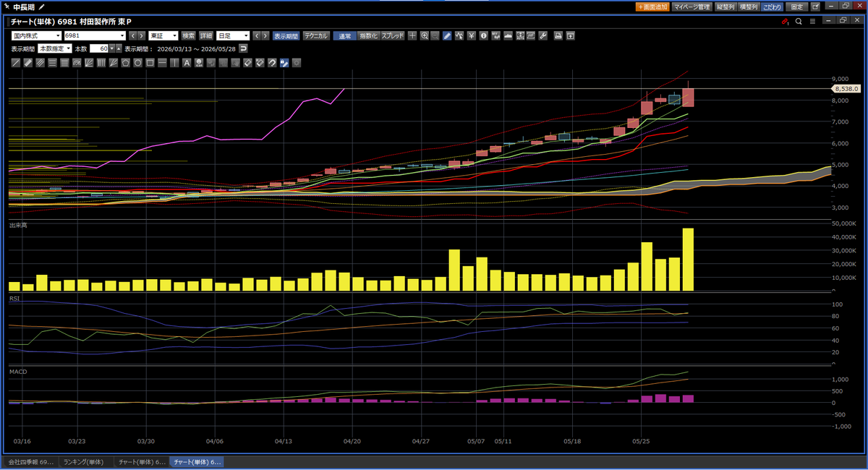Open the 6981 stock code dropdown
The width and height of the screenshot is (868, 470).
(x=95, y=35)
